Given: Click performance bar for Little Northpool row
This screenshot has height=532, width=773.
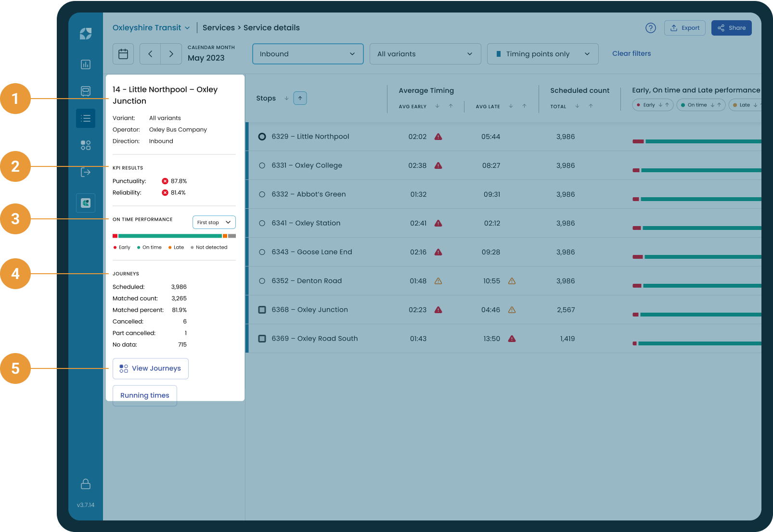Looking at the screenshot, I should [x=697, y=141].
